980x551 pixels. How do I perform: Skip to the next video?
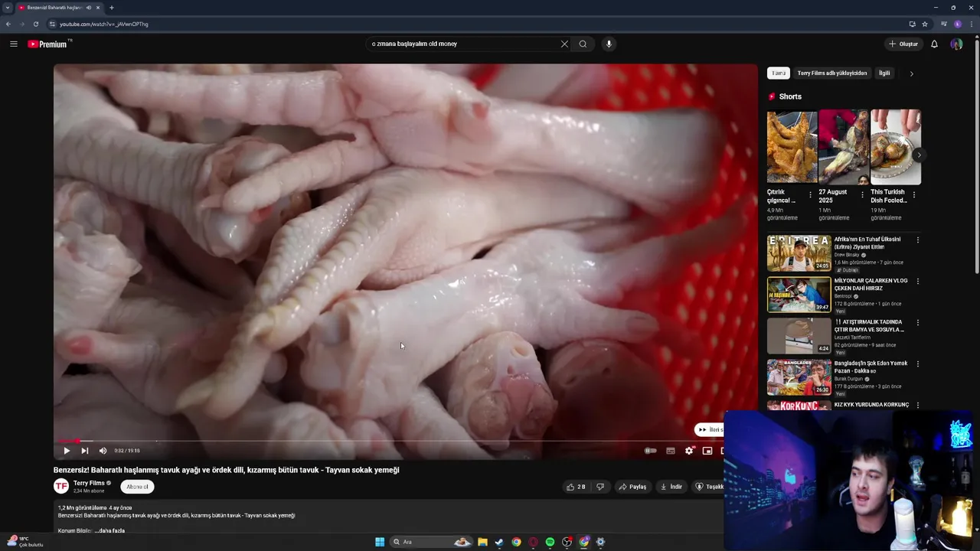tap(84, 451)
